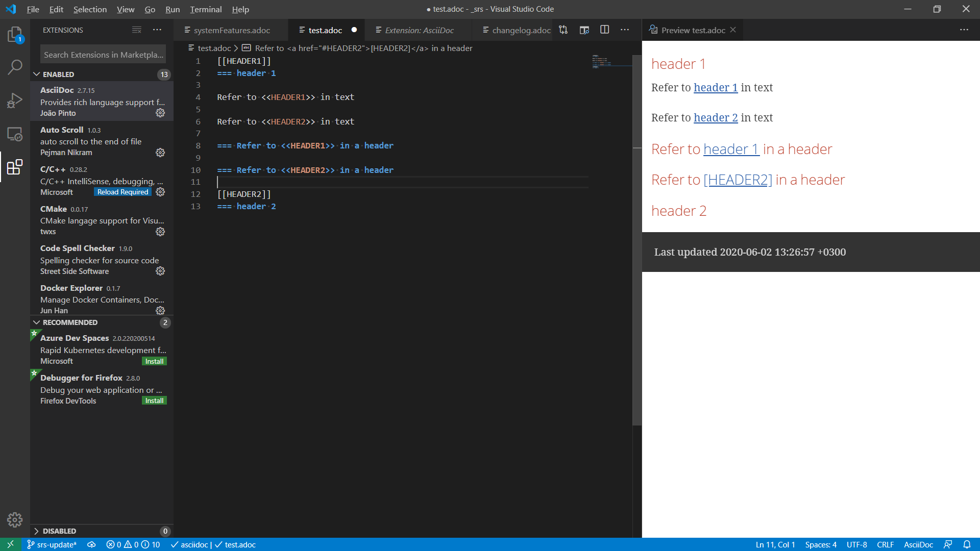The image size is (980, 551).
Task: Open the Explorer view in activity bar
Action: 15,35
